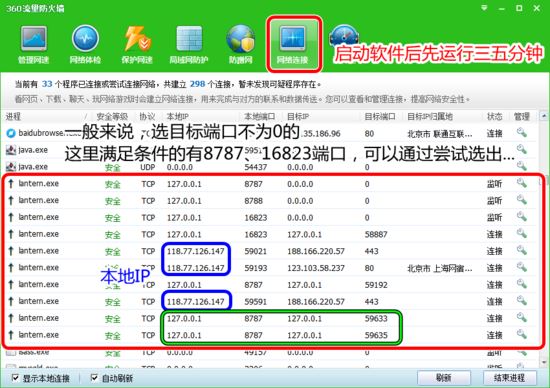
Task: Select target IP 123.103.58.237 cell
Action: pos(316,268)
